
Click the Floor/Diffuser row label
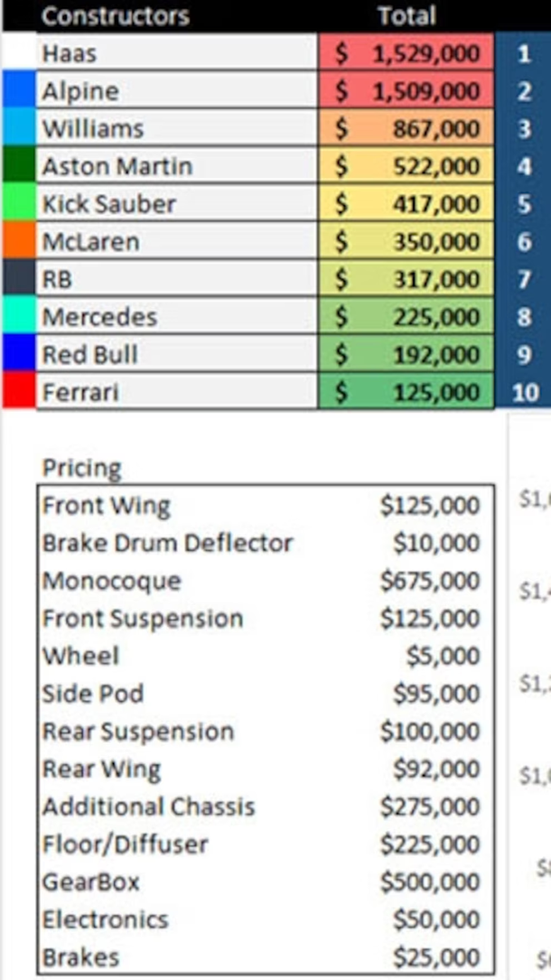(x=125, y=844)
